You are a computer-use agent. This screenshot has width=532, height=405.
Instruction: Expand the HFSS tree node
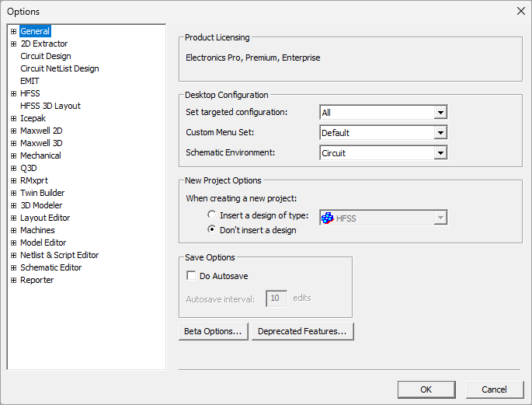pos(13,93)
